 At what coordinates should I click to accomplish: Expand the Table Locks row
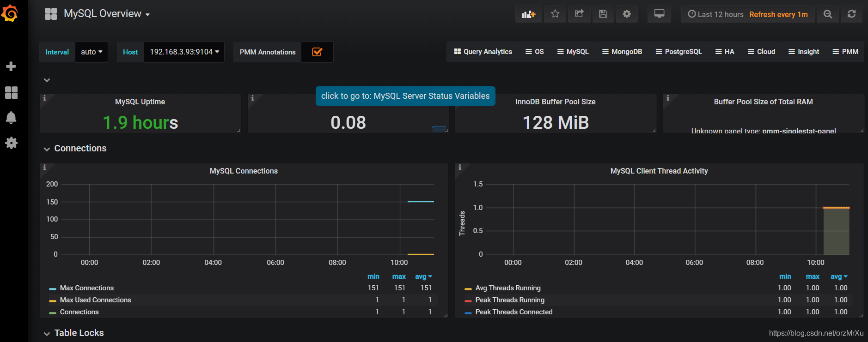[x=74, y=333]
